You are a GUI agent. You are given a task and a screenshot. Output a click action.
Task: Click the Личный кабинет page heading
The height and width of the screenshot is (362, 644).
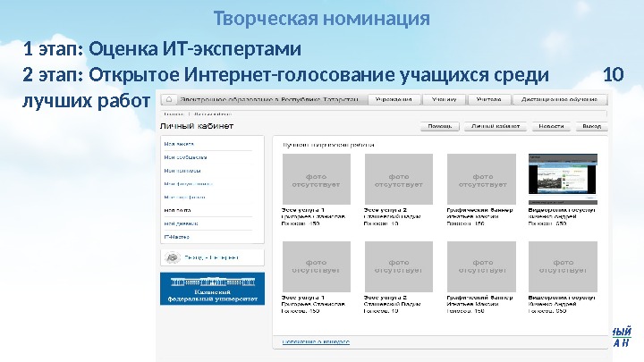197,126
